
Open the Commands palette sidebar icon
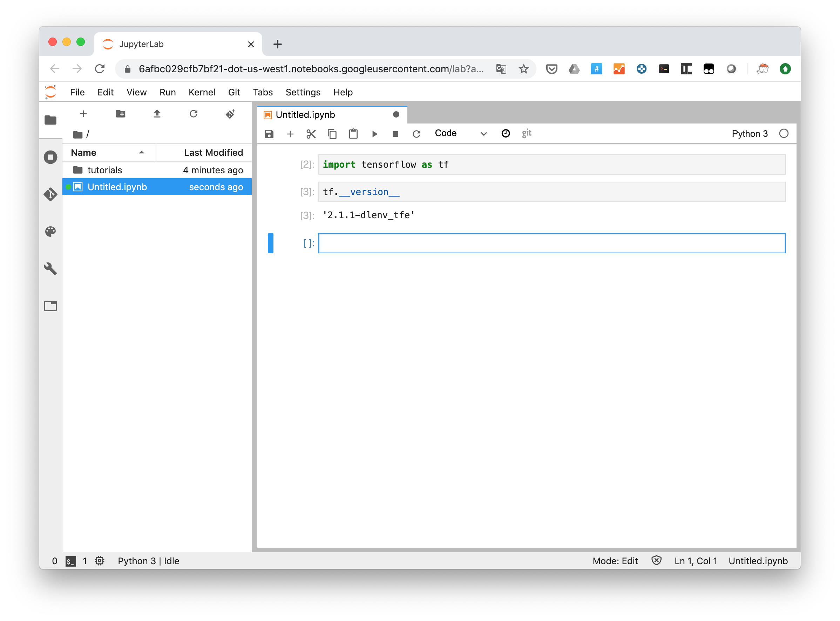point(50,231)
